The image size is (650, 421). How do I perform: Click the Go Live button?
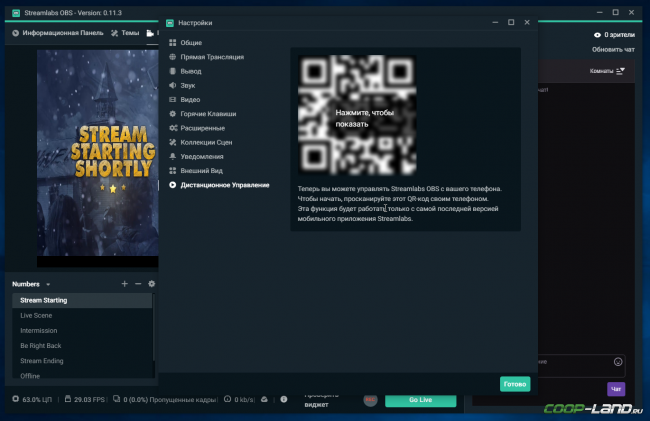tap(420, 400)
